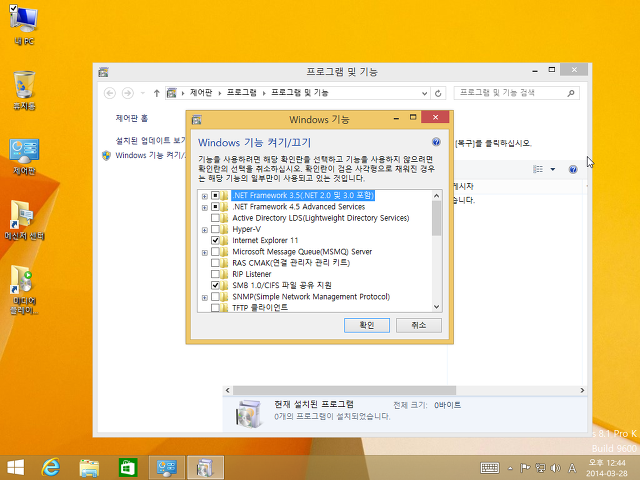Screen dimensions: 640x480
Task: Click 프로그램 및 기능 breadcrumb
Action: tap(300, 93)
